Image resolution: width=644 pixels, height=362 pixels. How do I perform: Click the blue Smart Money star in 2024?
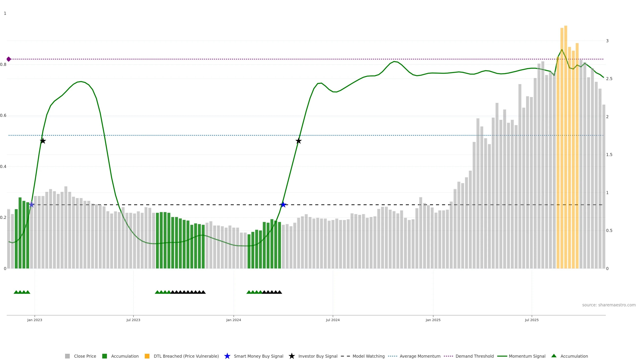tap(283, 205)
